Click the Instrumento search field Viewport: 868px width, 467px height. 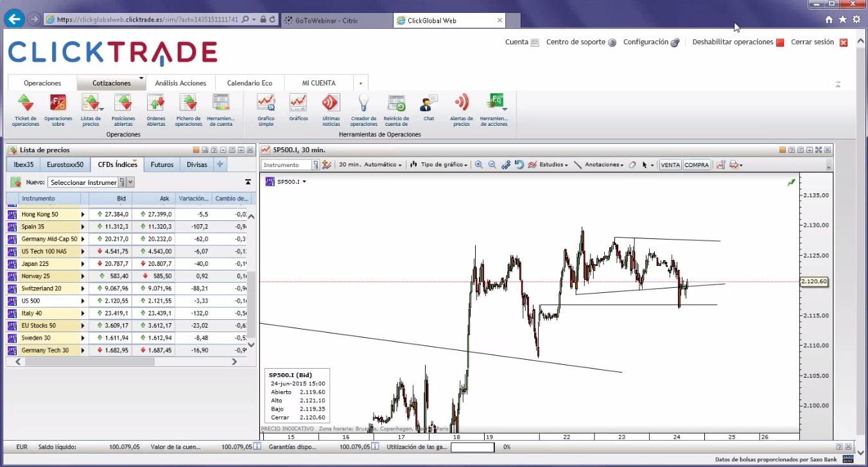click(287, 165)
